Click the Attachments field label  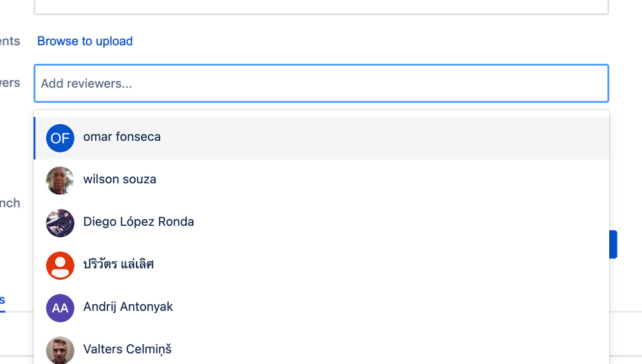pyautogui.click(x=10, y=41)
